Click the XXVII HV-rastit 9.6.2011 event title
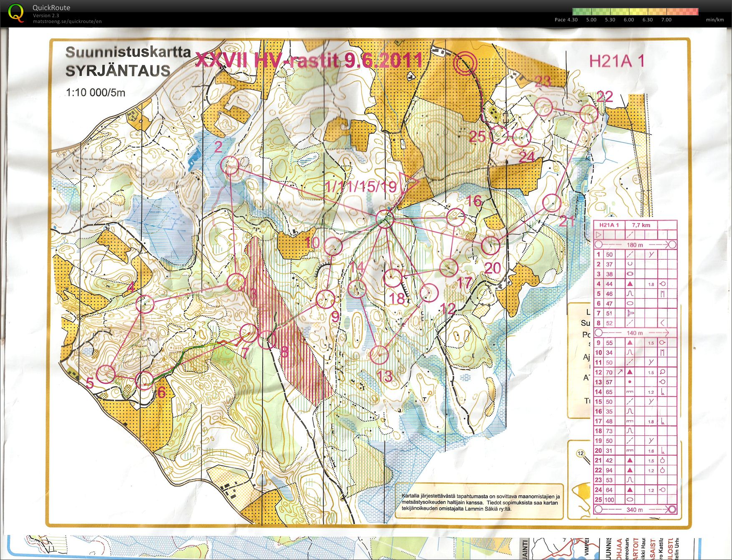Image resolution: width=732 pixels, height=560 pixels. pyautogui.click(x=309, y=61)
